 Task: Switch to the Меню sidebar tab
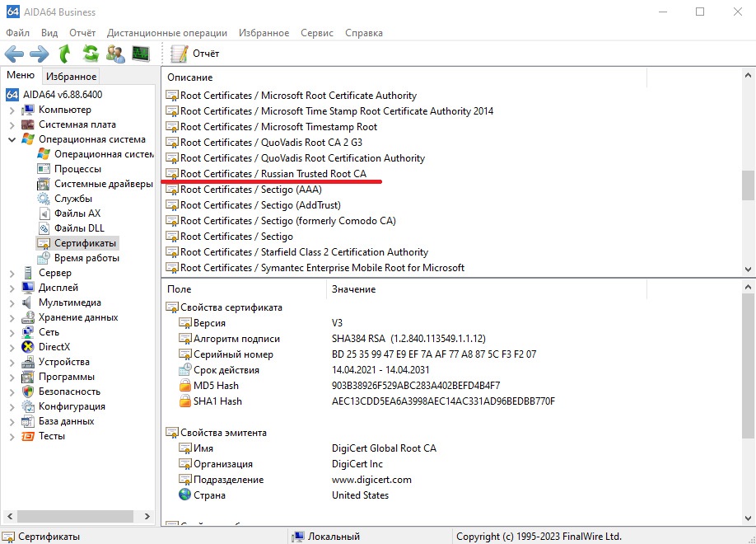[x=21, y=75]
